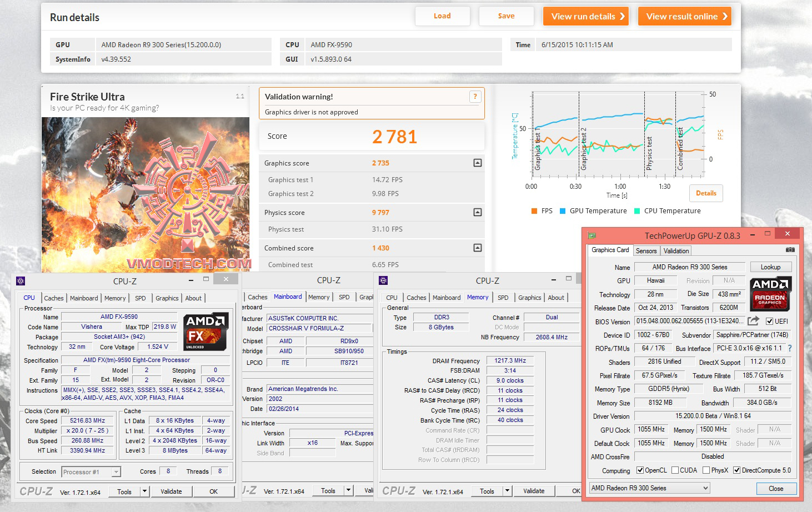This screenshot has width=812, height=512.
Task: Open the Graphics tab in the CPU-tab CPU-Z window
Action: coord(167,298)
